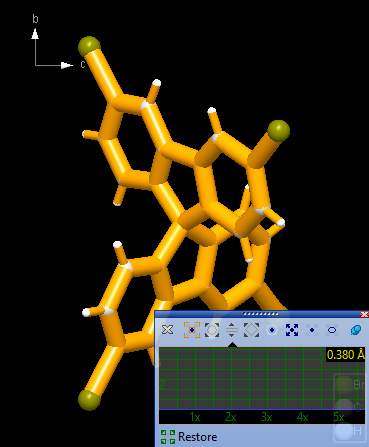Click the green Restore arrows icon
Screen dimensions: 369x447
coord(168,437)
